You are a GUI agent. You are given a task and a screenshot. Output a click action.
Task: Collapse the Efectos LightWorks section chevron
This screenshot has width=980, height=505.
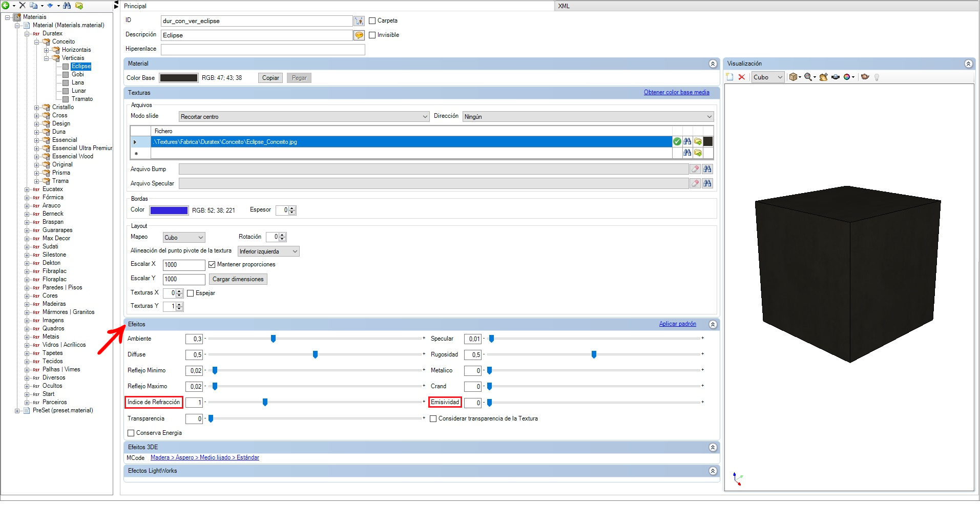coord(713,471)
